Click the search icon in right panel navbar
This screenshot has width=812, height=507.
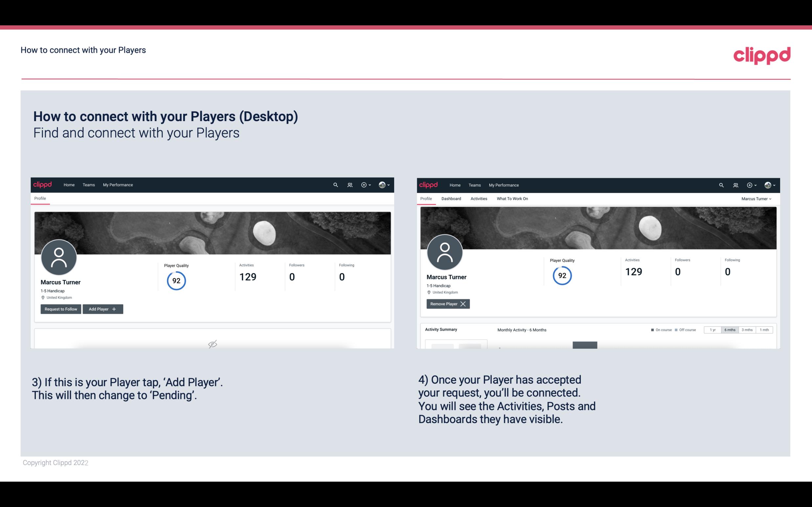721,184
